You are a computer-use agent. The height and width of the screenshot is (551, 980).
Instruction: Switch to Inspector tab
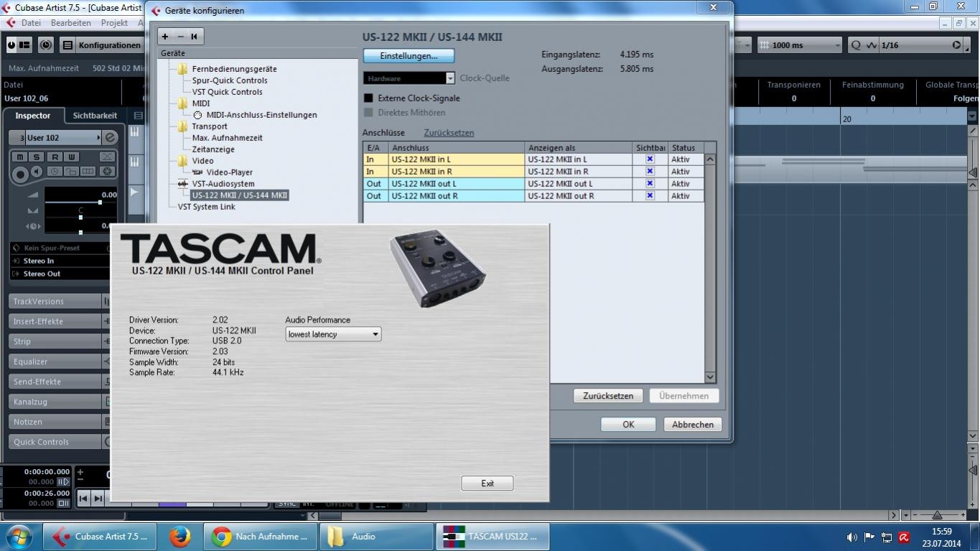tap(33, 116)
